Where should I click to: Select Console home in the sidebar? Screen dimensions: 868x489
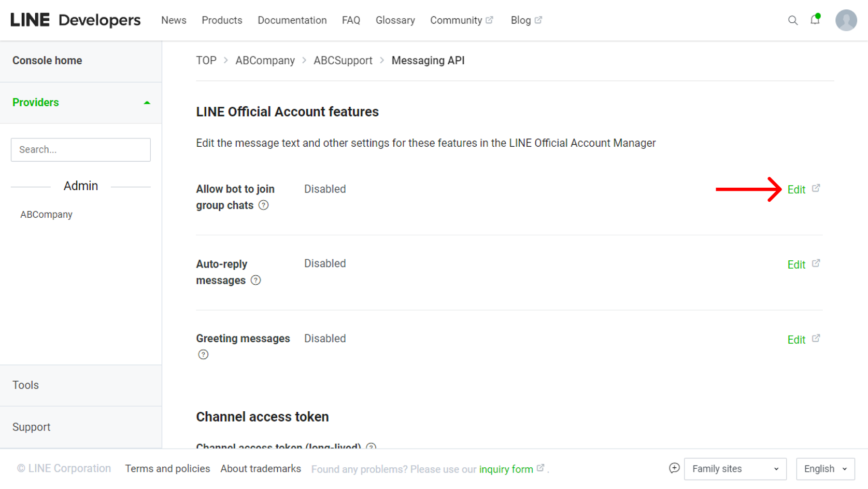[x=47, y=60]
